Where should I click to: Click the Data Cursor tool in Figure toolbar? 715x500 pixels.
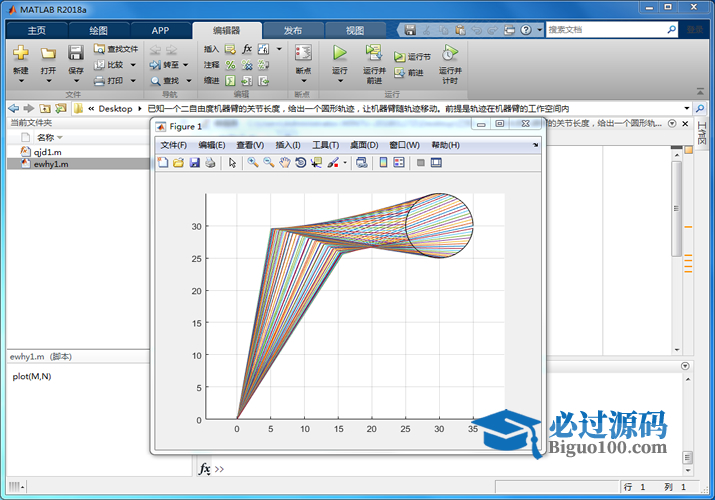coord(317,163)
